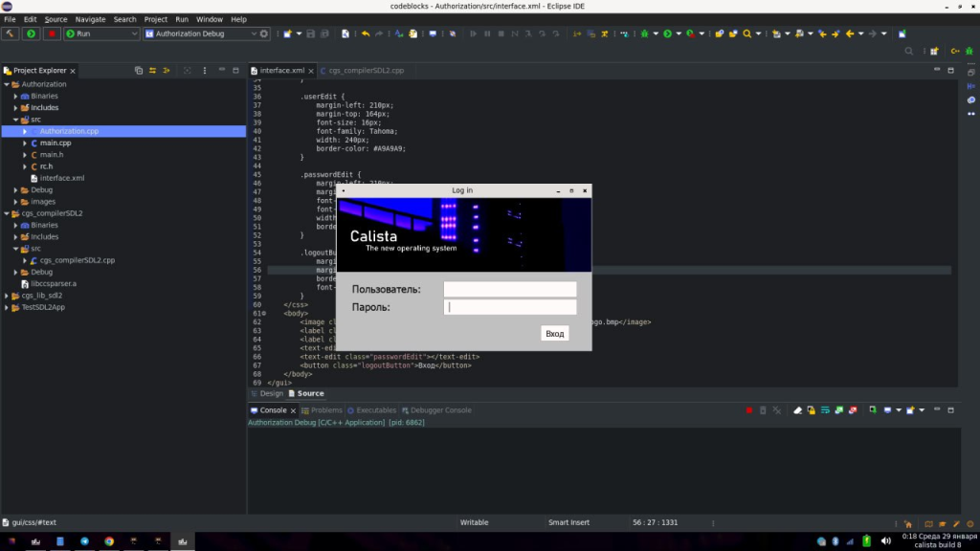Click the toolbar magnifier Search icon
Image resolution: width=980 pixels, height=551 pixels.
(746, 33)
